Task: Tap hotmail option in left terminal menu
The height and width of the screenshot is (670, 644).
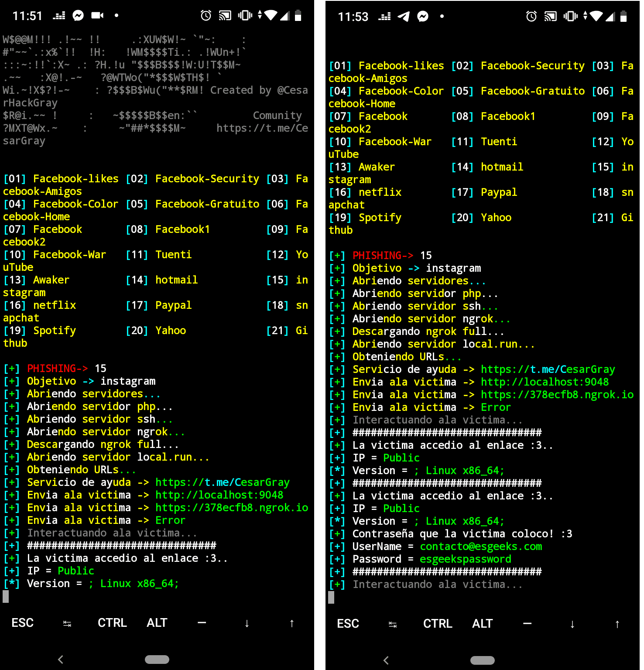Action: [x=177, y=280]
